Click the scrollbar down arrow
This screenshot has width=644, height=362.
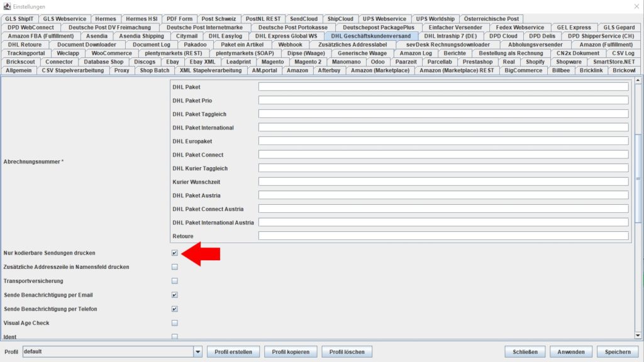(638, 336)
